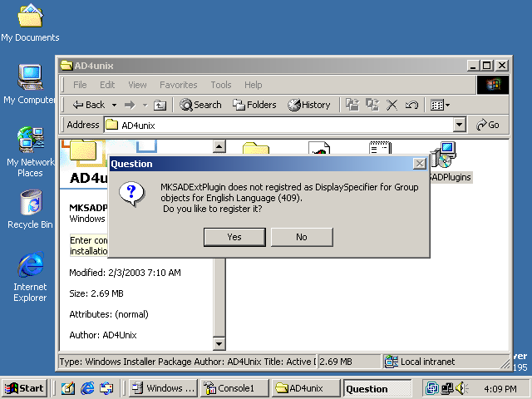The width and height of the screenshot is (532, 399).
Task: Expand the Forward history dropdown arrow
Action: (145, 106)
